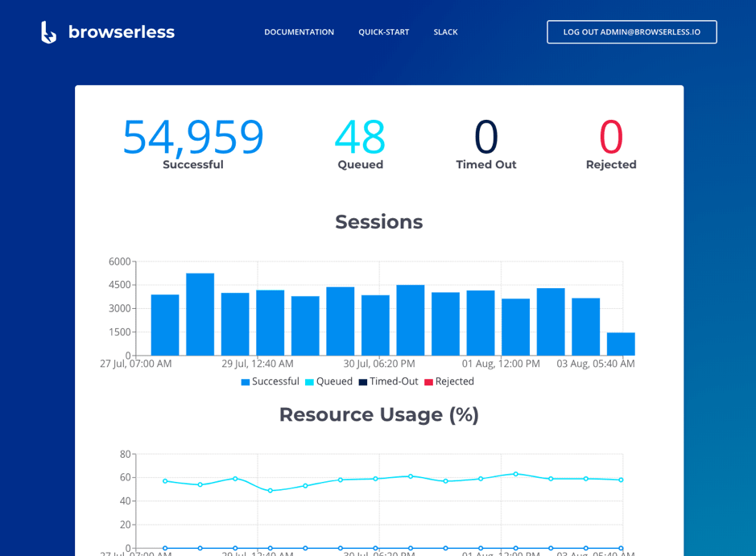Click the first bar in Sessions chart
The image size is (756, 556).
[x=165, y=325]
